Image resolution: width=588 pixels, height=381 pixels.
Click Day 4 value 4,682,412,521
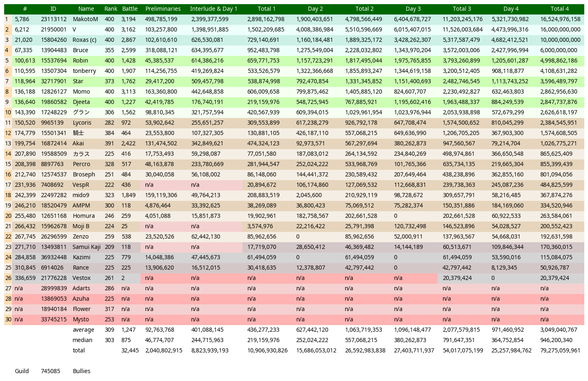[510, 40]
